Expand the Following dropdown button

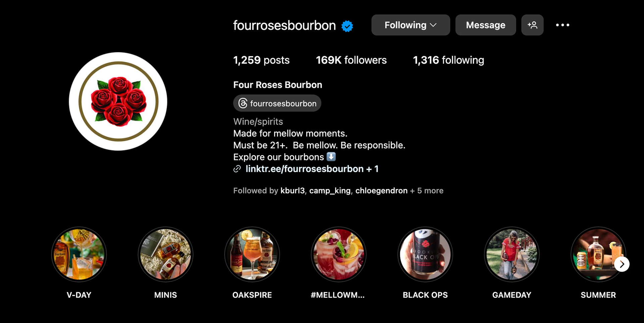click(411, 25)
